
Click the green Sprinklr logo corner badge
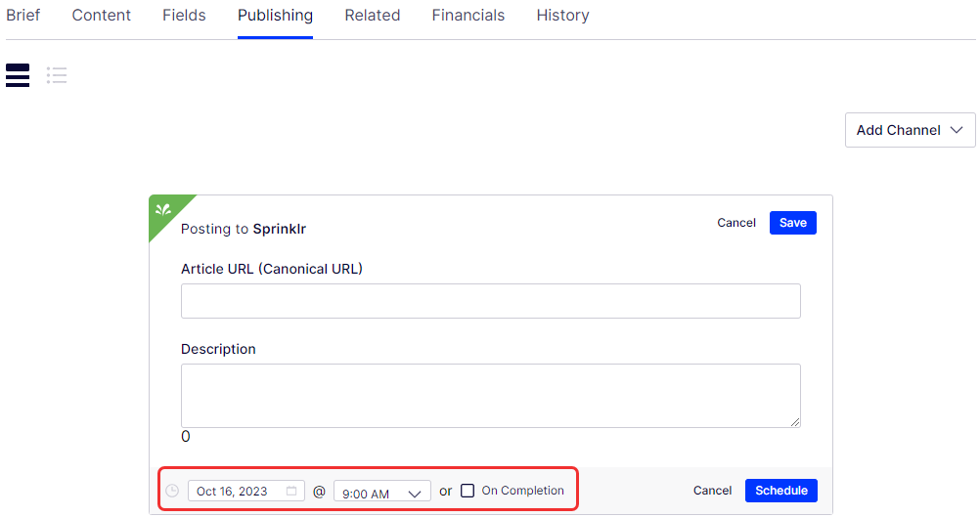tap(164, 210)
